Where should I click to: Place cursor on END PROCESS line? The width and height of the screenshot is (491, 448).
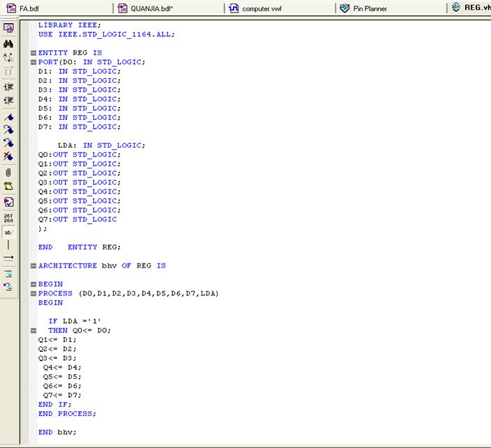pyautogui.click(x=67, y=413)
